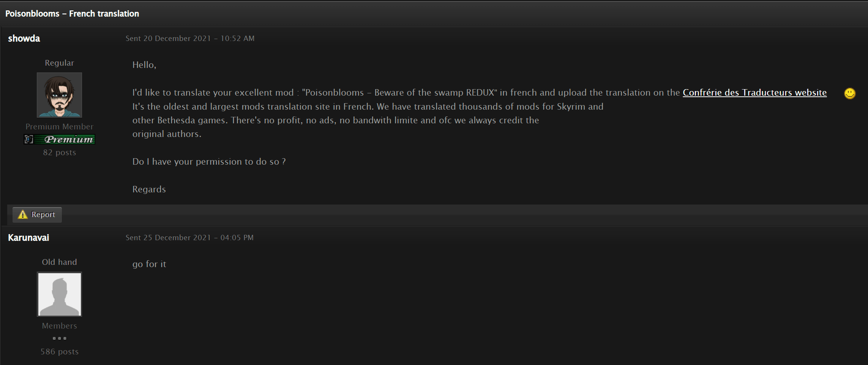Click the Poisonblooms – French translation title

tap(72, 14)
